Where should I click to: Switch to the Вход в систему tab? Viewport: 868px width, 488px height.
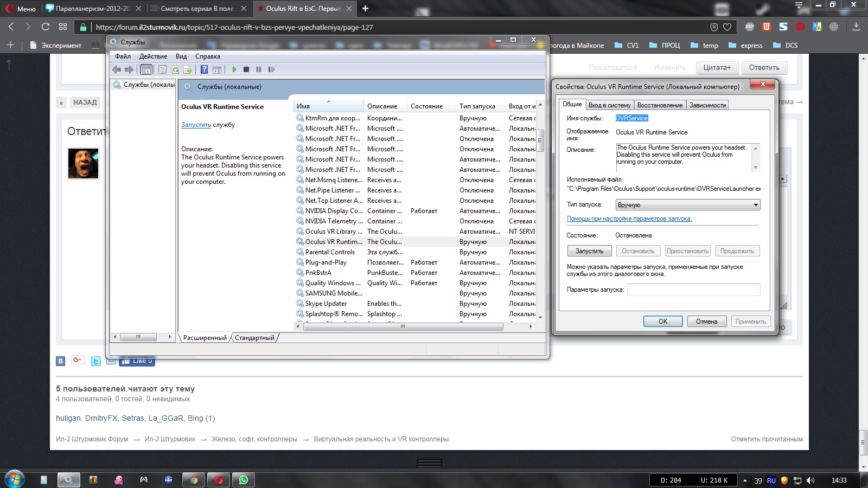click(610, 105)
